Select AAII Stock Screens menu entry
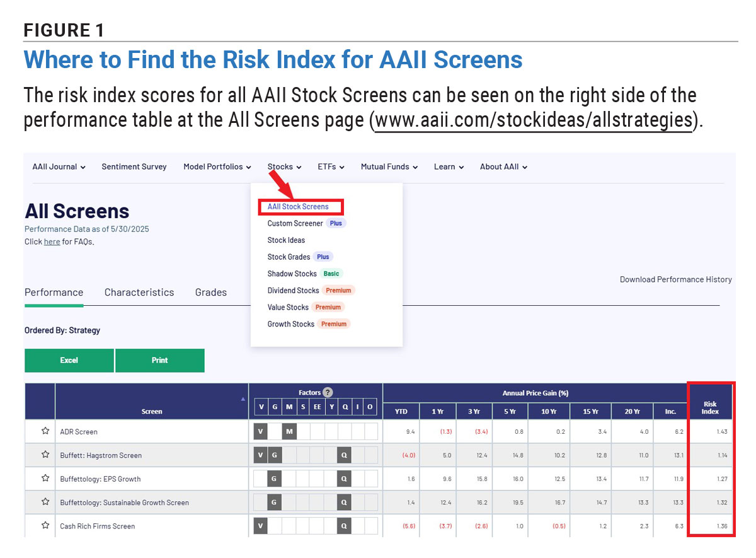756x558 pixels. click(x=298, y=206)
